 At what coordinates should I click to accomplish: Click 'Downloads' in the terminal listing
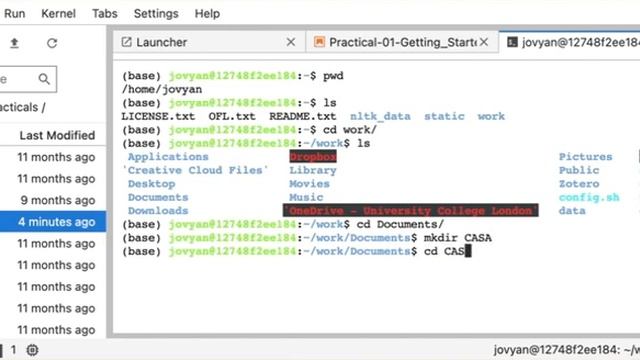pyautogui.click(x=158, y=211)
